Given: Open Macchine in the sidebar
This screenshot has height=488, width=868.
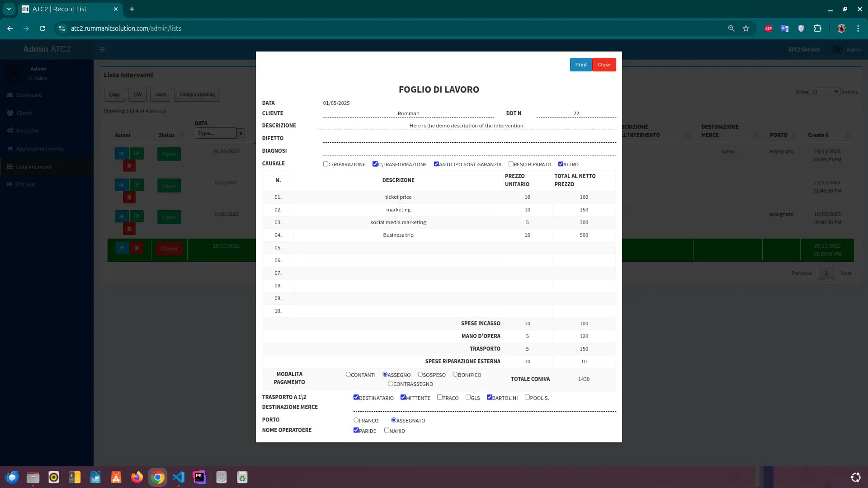Looking at the screenshot, I should coord(27,131).
